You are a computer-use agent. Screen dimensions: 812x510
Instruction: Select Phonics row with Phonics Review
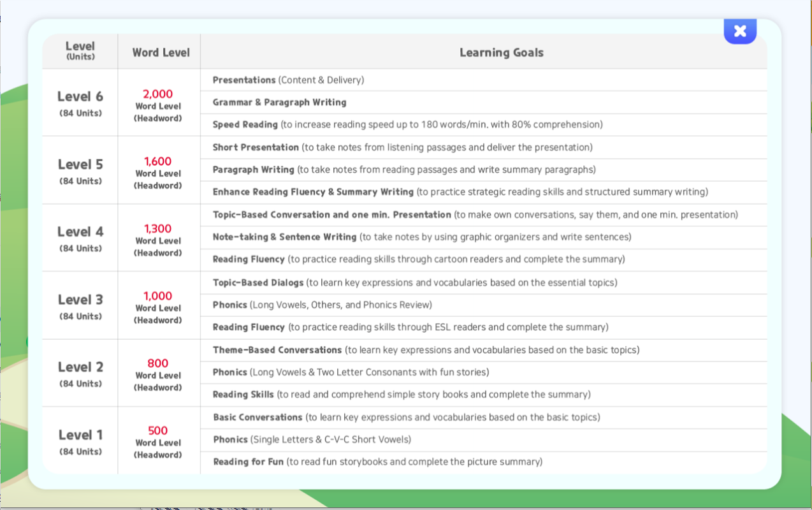[484, 305]
